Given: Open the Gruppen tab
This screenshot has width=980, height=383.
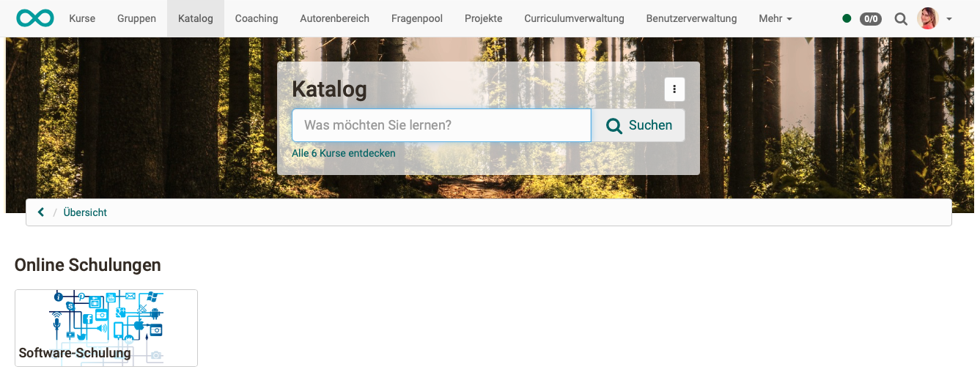Looking at the screenshot, I should click(x=136, y=18).
